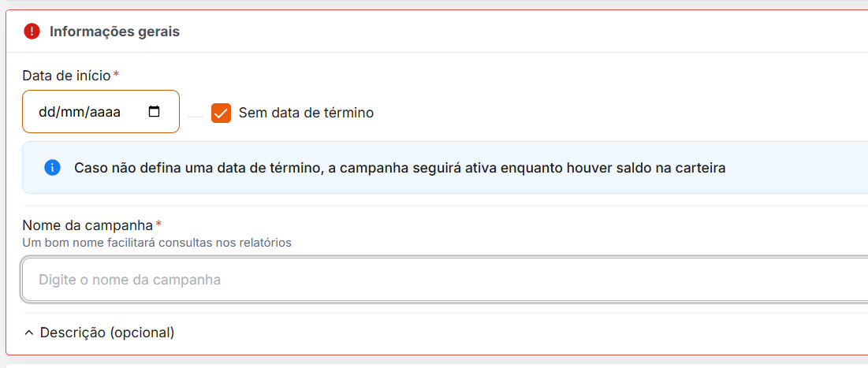The width and height of the screenshot is (868, 368).
Task: Click the dash separator after the date field
Action: pyautogui.click(x=196, y=115)
